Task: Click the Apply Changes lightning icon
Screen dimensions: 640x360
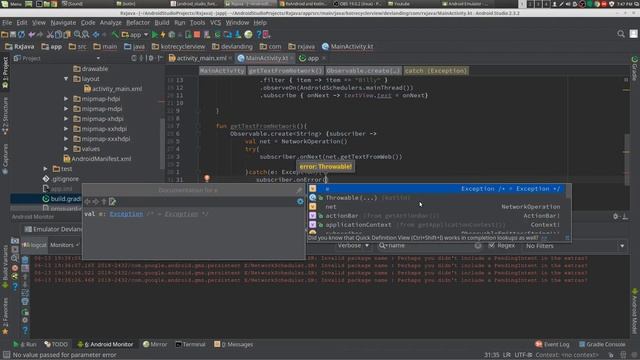Action: [163, 35]
